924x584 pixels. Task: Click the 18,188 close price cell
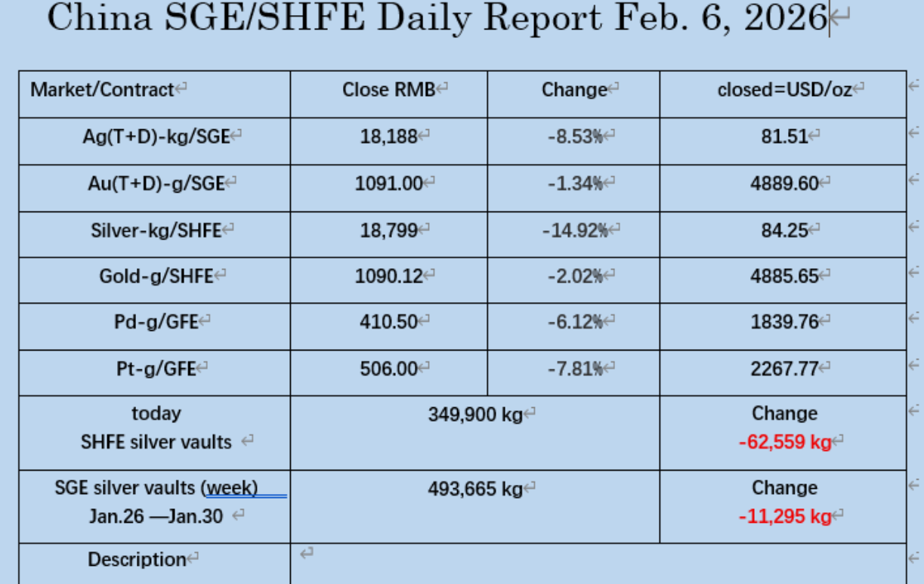point(389,137)
